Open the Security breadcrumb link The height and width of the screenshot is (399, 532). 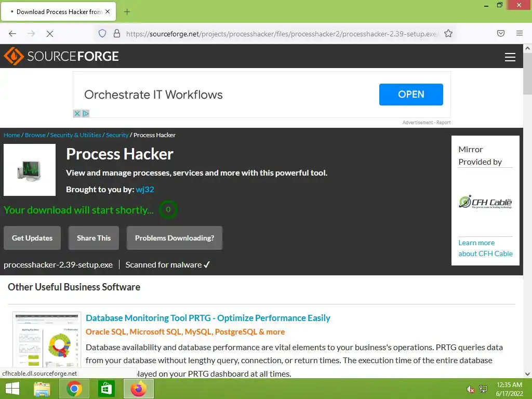[117, 135]
